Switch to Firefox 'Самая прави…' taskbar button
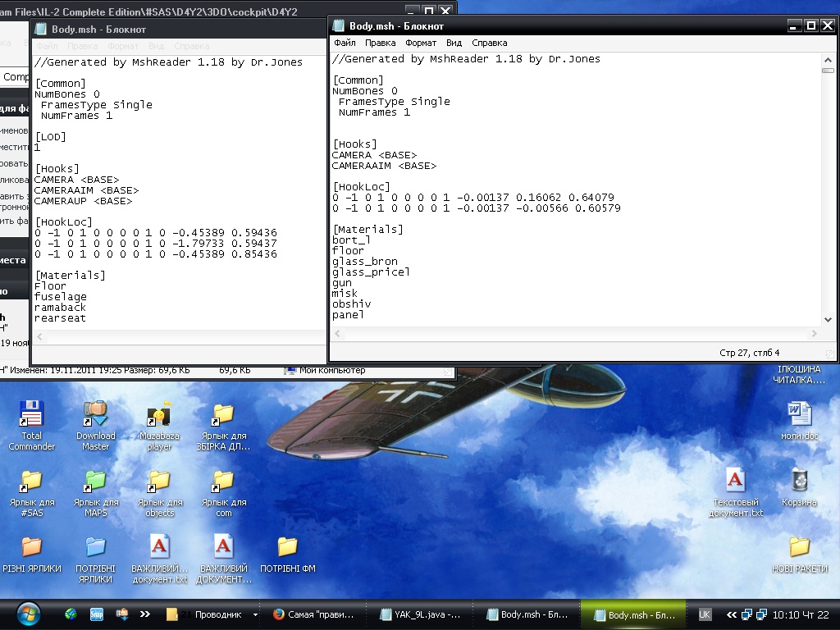This screenshot has height=630, width=840. click(314, 614)
